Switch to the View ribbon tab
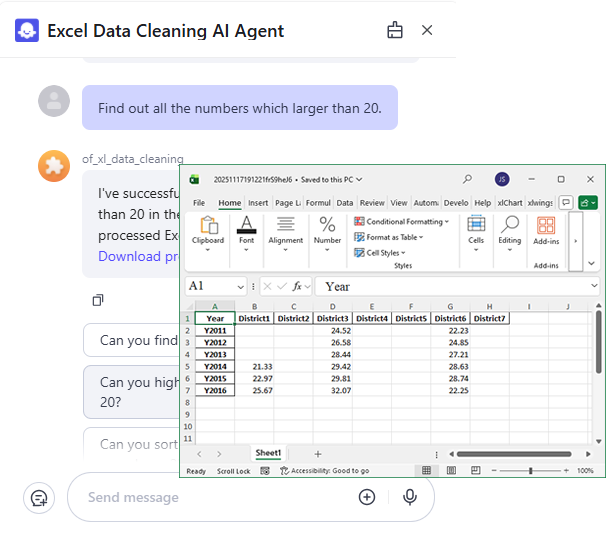 pyautogui.click(x=398, y=203)
